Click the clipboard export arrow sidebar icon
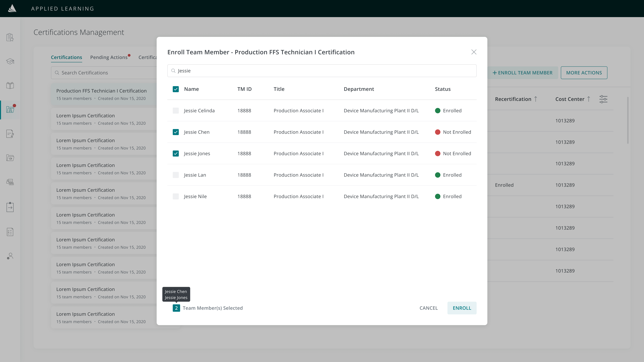 coord(10,207)
